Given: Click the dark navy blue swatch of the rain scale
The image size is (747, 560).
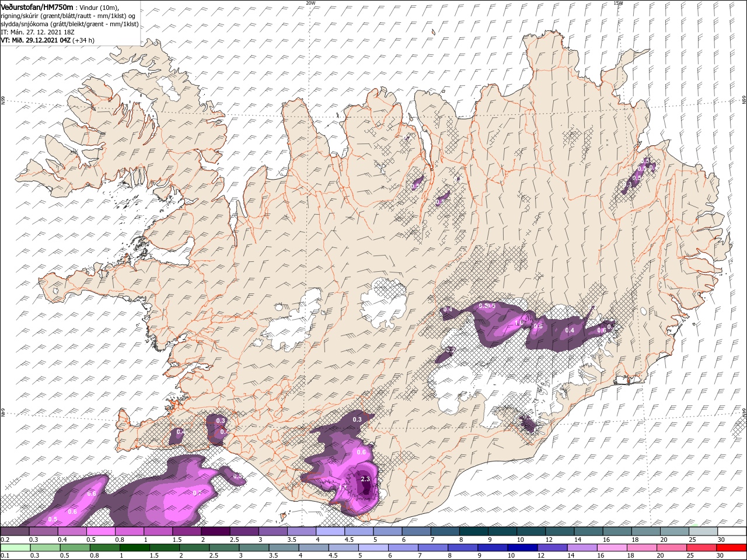Looking at the screenshot, I should 522,548.
